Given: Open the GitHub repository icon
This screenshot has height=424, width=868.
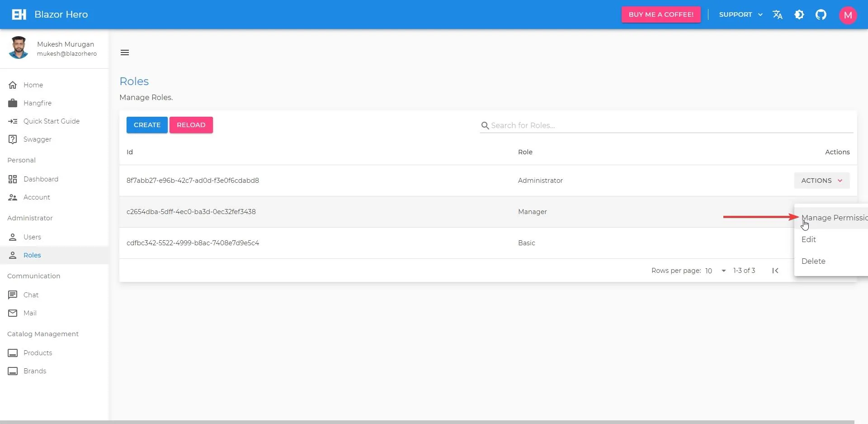Looking at the screenshot, I should pyautogui.click(x=821, y=14).
